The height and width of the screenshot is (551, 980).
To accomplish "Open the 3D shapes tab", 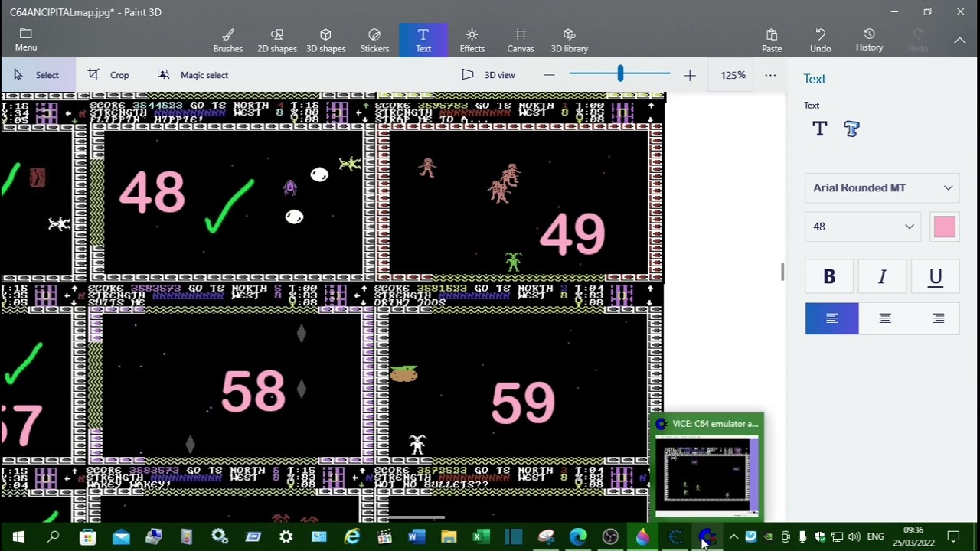I will point(325,41).
